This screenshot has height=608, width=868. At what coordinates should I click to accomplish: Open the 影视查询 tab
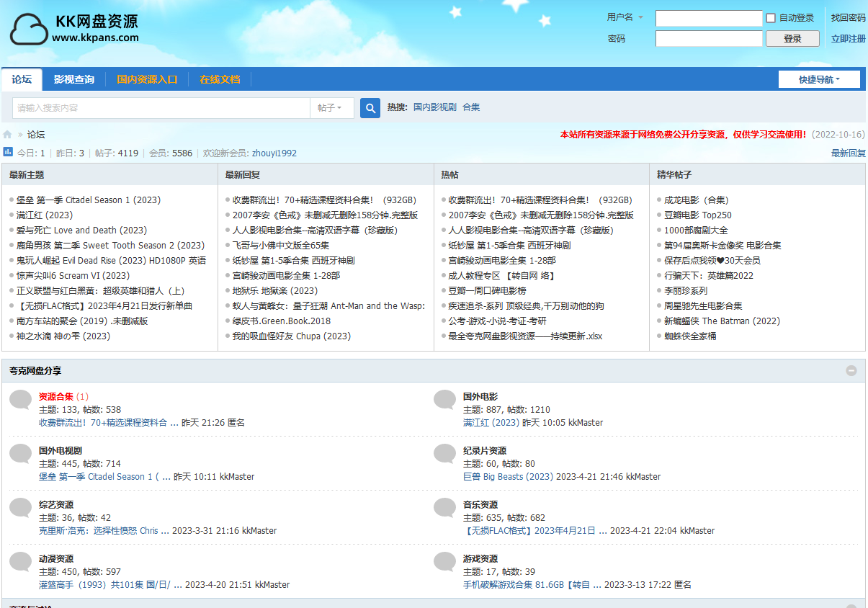(x=73, y=79)
